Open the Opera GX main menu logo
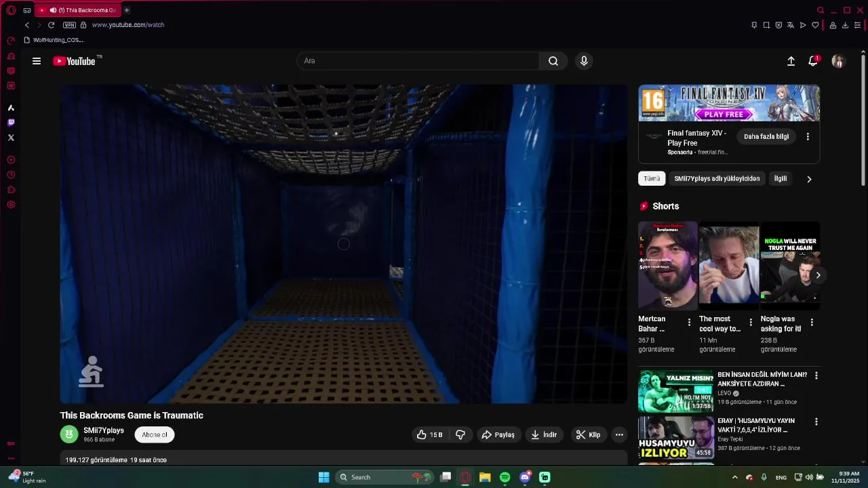Viewport: 868px width, 488px height. click(x=11, y=10)
